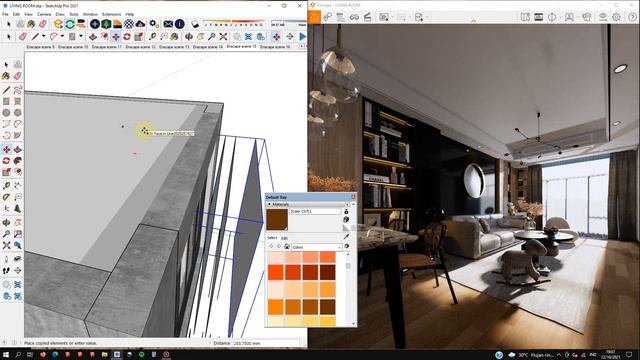Go to In Model home icon in Materials
640x360 pixels.
pos(287,247)
